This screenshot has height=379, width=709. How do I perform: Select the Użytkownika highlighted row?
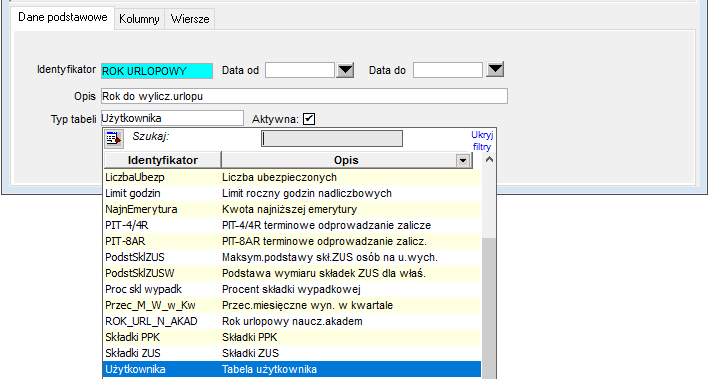coord(293,369)
